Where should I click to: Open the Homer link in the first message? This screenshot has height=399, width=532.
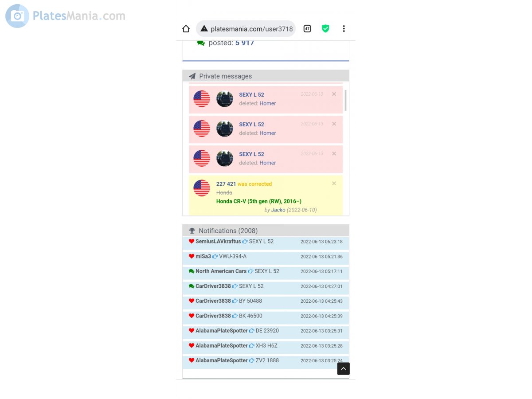pyautogui.click(x=268, y=103)
